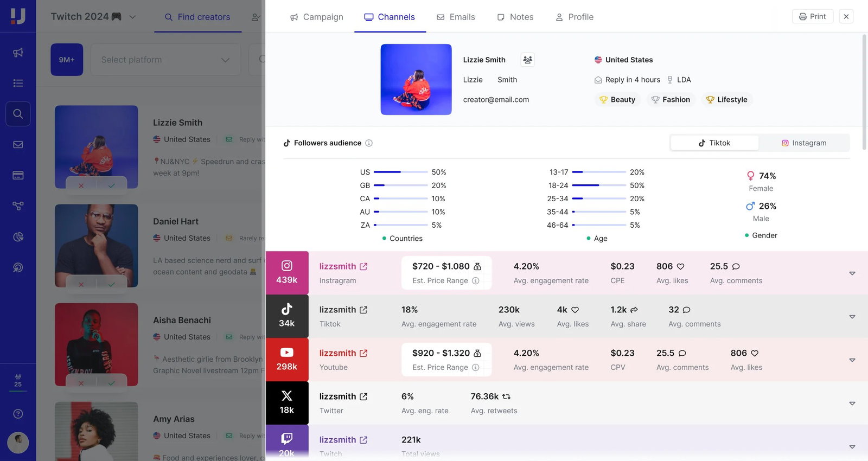The height and width of the screenshot is (461, 868).
Task: Click the US 50% countries bar
Action: point(401,172)
